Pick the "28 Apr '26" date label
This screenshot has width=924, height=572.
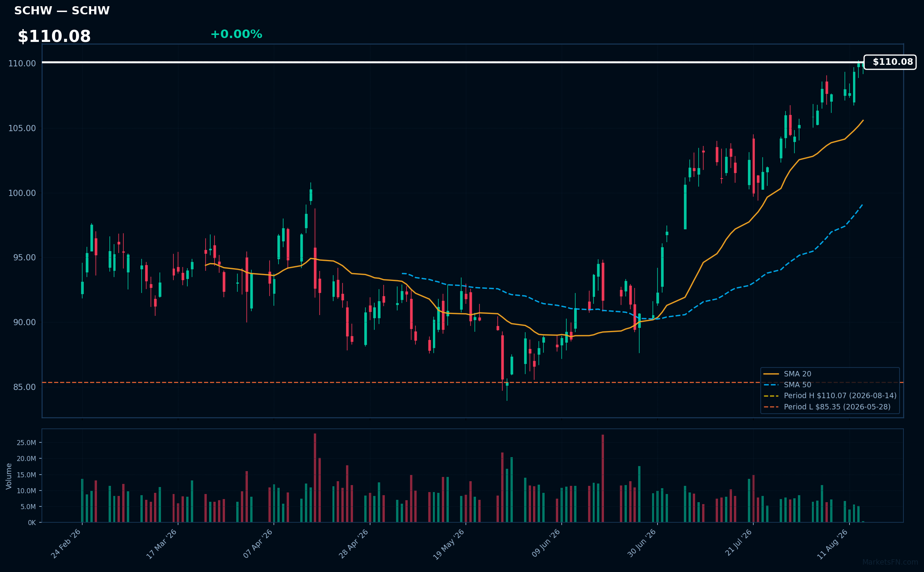click(x=354, y=544)
